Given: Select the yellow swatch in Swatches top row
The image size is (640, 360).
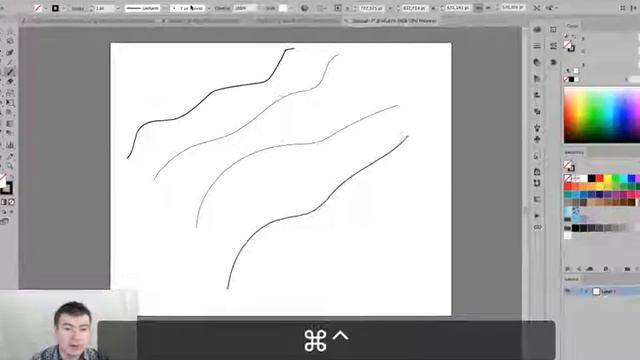Looking at the screenshot, I should point(607,178).
